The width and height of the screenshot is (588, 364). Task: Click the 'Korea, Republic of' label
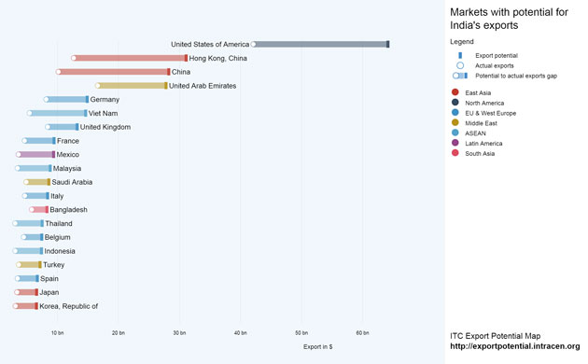(69, 306)
